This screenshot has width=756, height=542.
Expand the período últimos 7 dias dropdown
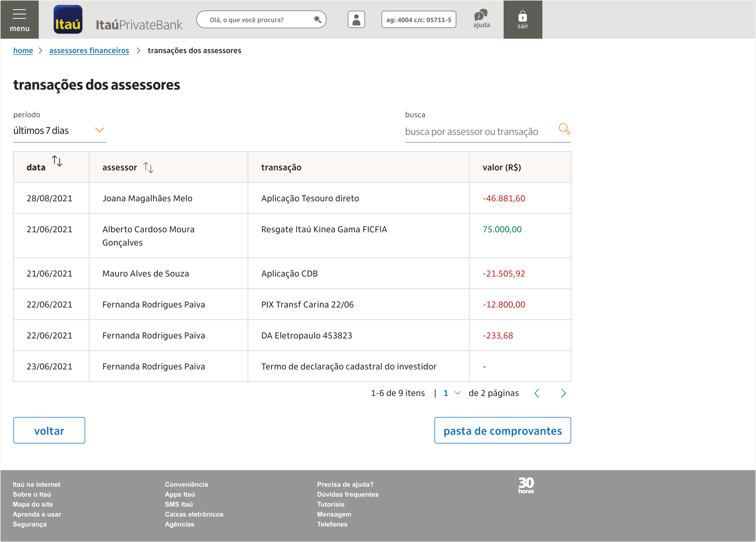[x=59, y=131]
